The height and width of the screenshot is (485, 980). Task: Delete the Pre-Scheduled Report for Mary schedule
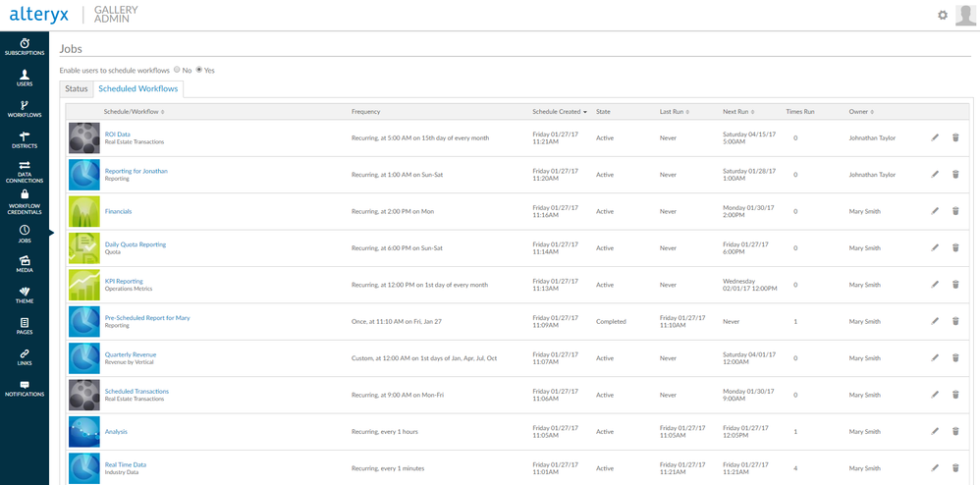tap(955, 321)
